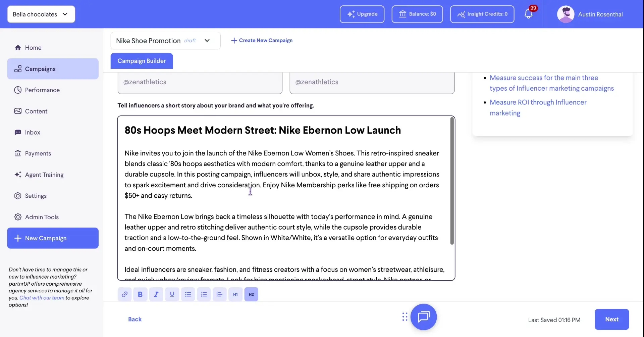Select the bullet list icon

(x=188, y=294)
